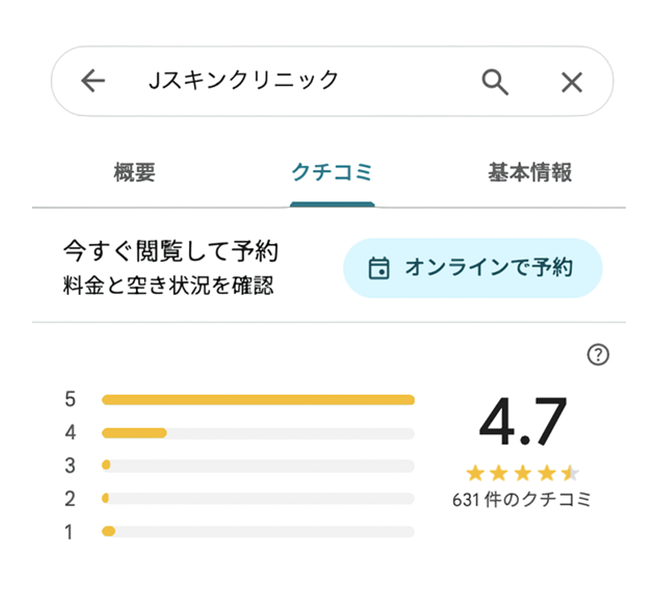
Task: Click the star rating icons row
Action: (x=522, y=473)
